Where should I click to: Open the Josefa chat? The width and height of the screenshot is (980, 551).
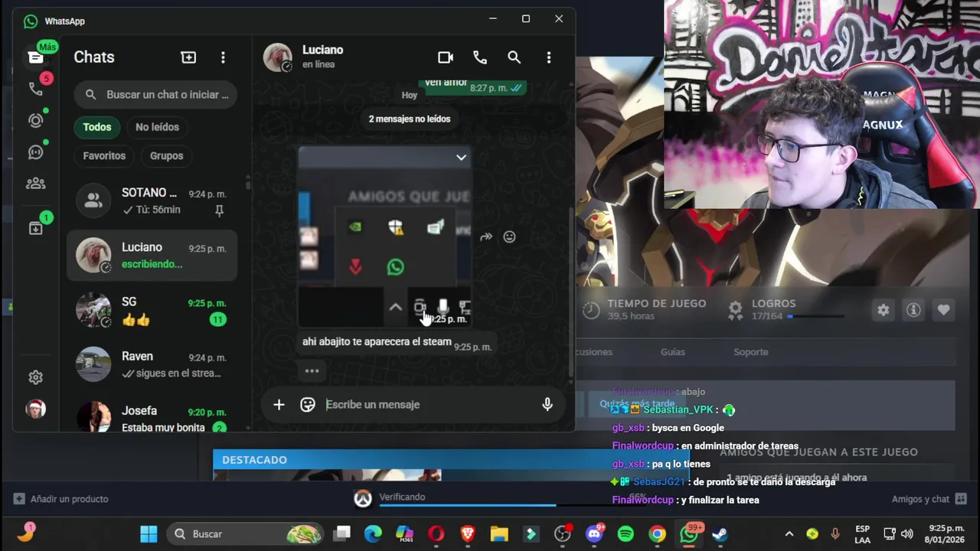(x=152, y=416)
